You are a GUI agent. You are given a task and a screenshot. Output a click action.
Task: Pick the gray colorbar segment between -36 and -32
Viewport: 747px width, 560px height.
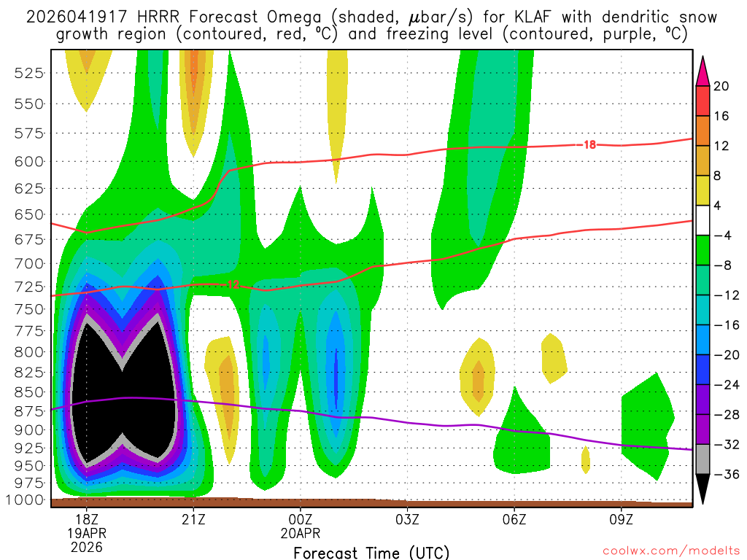pos(703,459)
